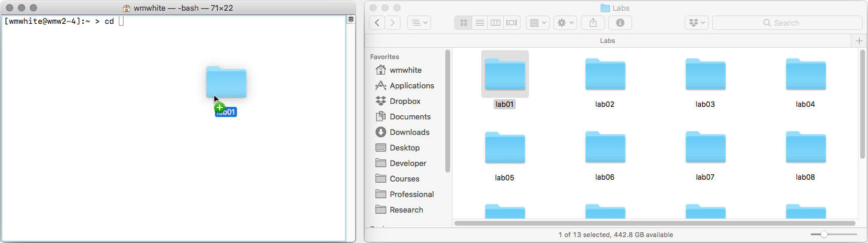Open Get Info with the info icon

620,23
